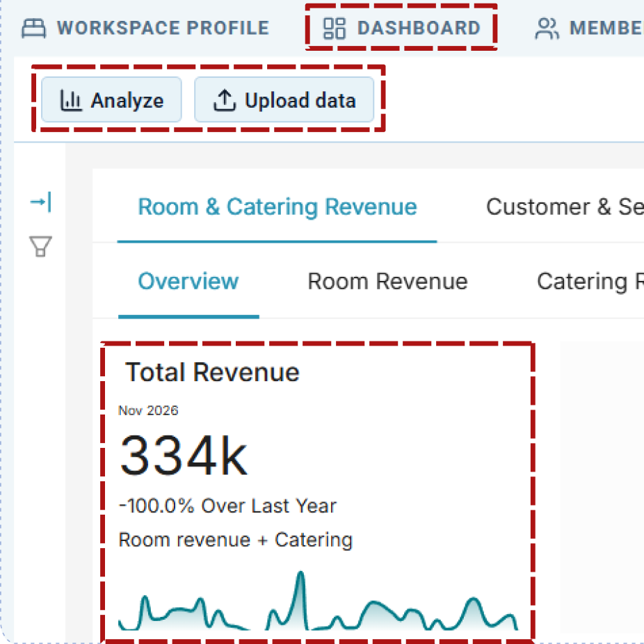This screenshot has width=644, height=644.
Task: Click the Nov 2026 date label
Action: pos(148,410)
